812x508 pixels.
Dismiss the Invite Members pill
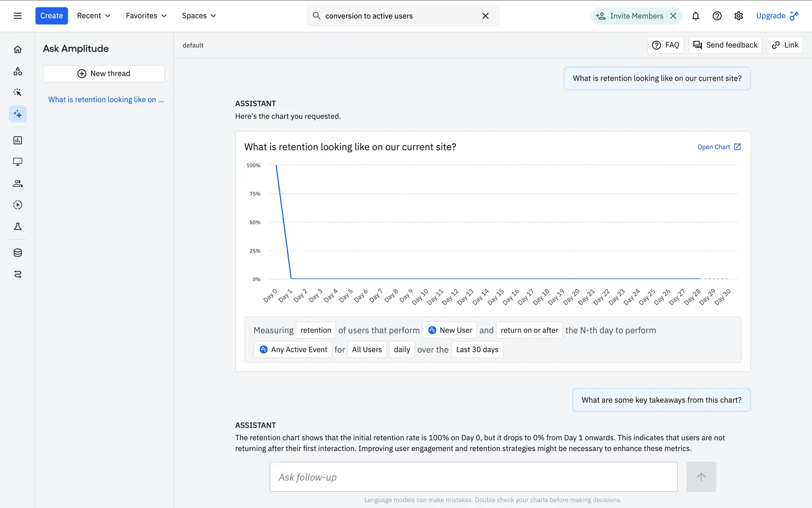[x=673, y=16]
